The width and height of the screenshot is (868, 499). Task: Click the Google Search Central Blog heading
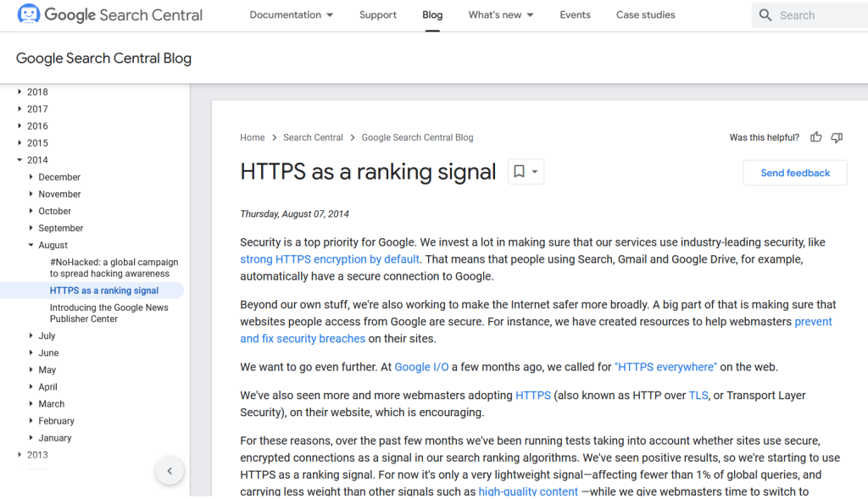point(103,58)
